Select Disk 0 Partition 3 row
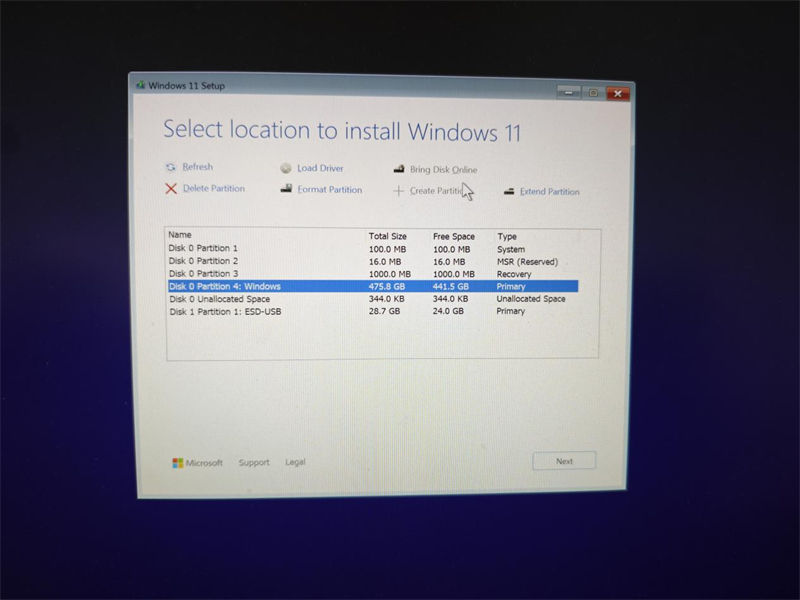The height and width of the screenshot is (600, 800). coord(373,274)
